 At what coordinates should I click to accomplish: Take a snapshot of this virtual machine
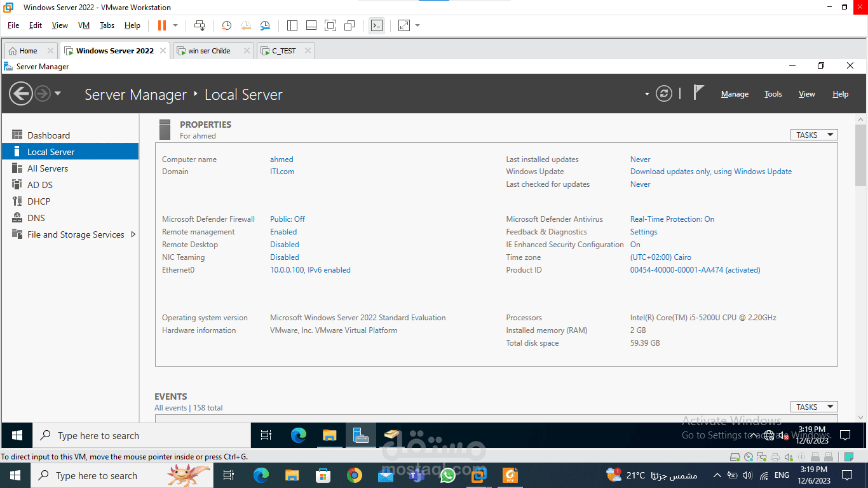[x=226, y=25]
